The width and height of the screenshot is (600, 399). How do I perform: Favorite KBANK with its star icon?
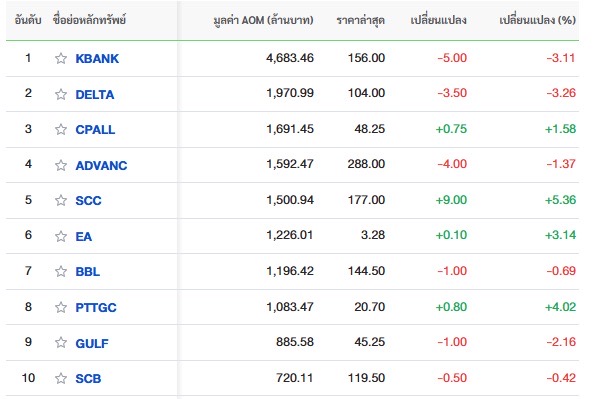(61, 58)
